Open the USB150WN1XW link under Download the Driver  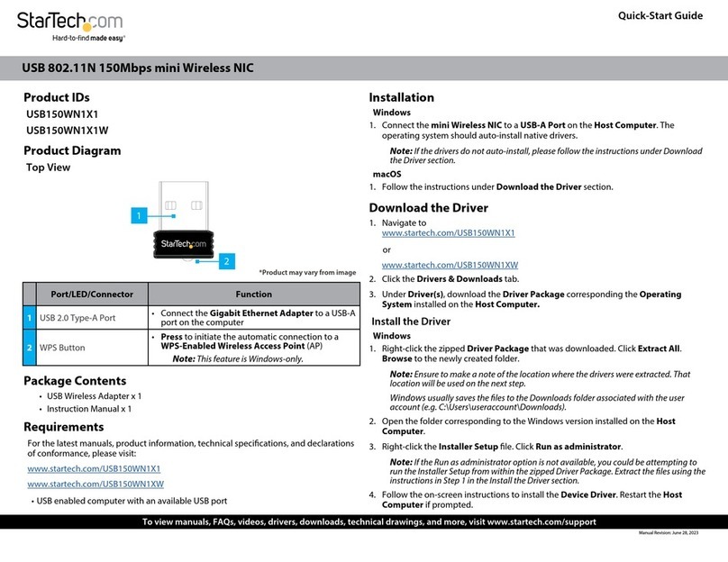point(450,265)
